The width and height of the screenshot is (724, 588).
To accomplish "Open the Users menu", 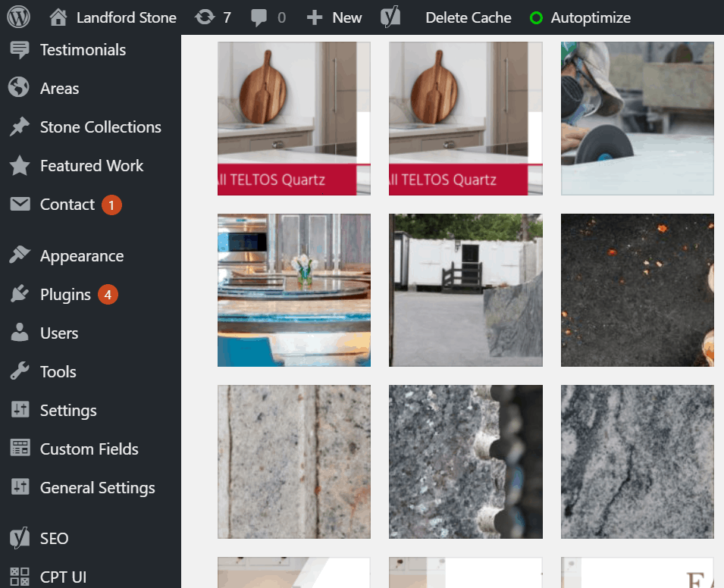I will coord(58,333).
